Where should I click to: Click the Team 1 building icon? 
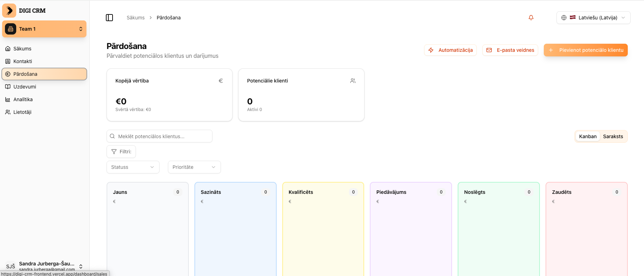pos(11,29)
